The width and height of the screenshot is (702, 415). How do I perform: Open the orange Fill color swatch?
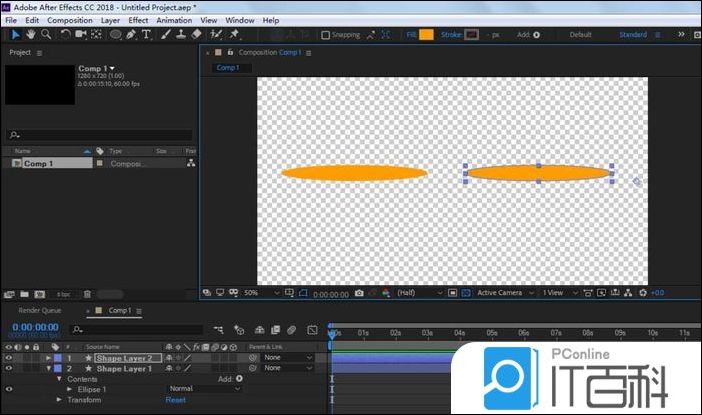coord(427,35)
